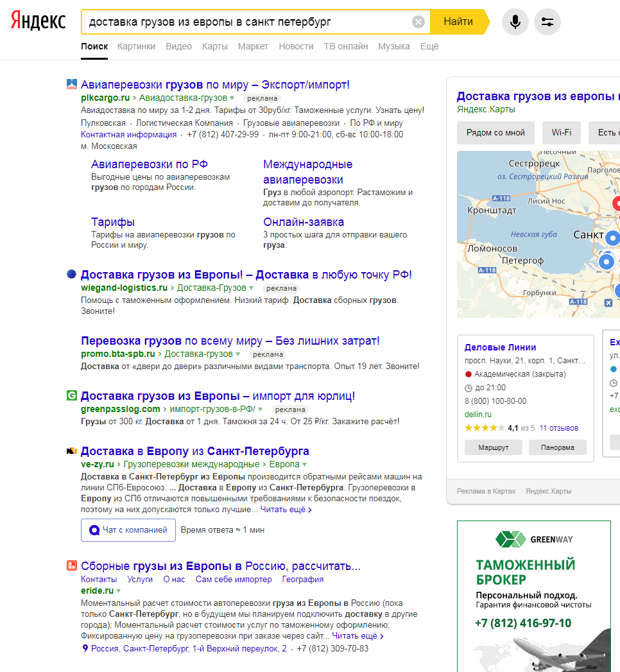The width and height of the screenshot is (620, 672).
Task: Open Чат с компанией button
Action: (128, 530)
